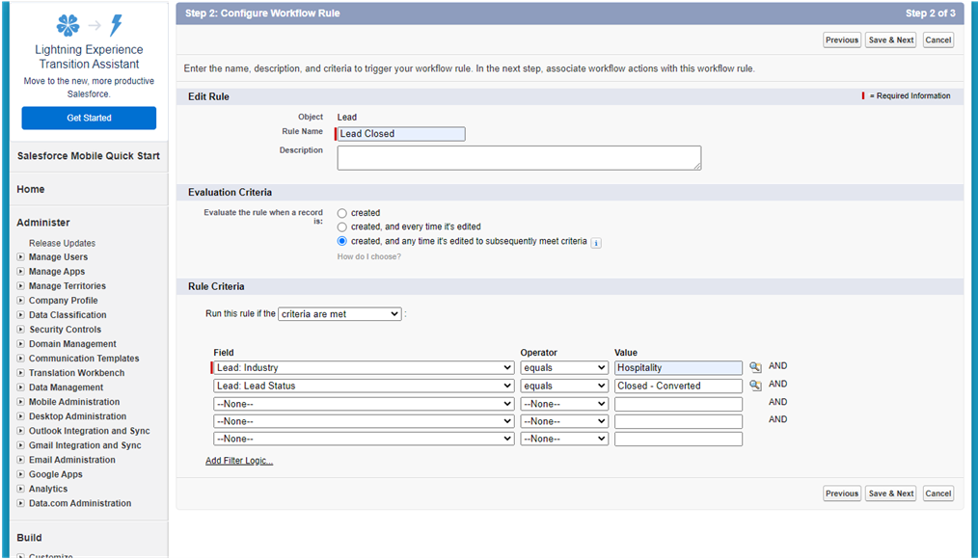This screenshot has height=560, width=978.
Task: Click the Description text box
Action: coord(519,158)
